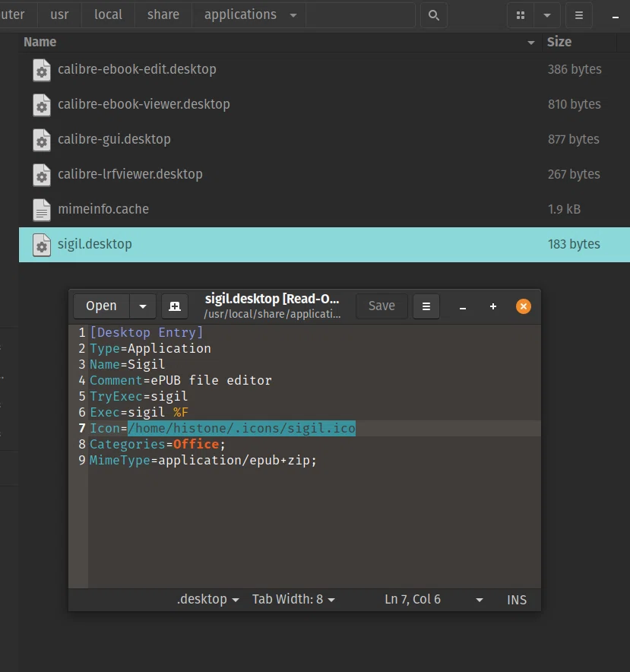Go to the local path segment

pyautogui.click(x=108, y=14)
